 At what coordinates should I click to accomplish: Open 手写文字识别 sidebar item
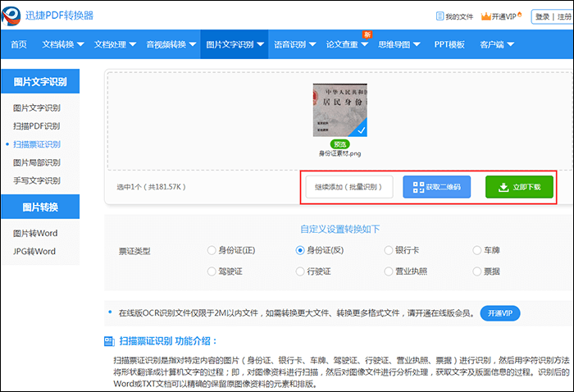37,180
